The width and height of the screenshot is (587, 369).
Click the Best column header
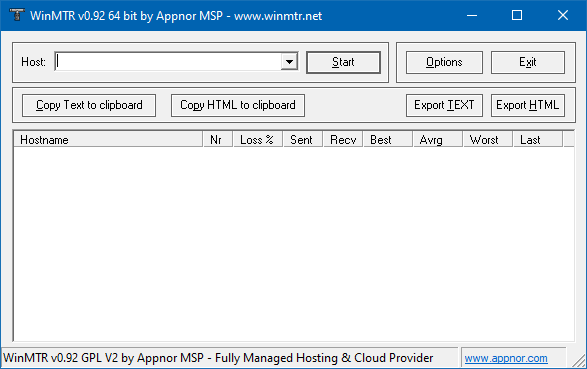coord(388,140)
